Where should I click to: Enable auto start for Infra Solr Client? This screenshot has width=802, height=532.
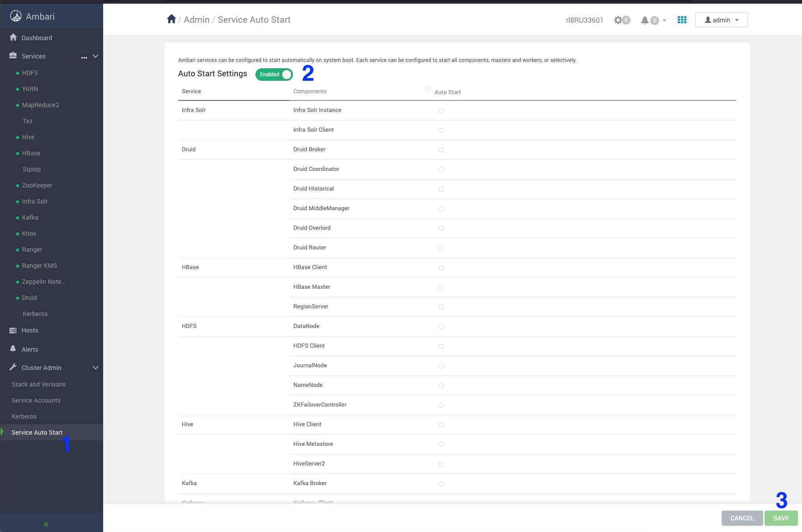(441, 130)
